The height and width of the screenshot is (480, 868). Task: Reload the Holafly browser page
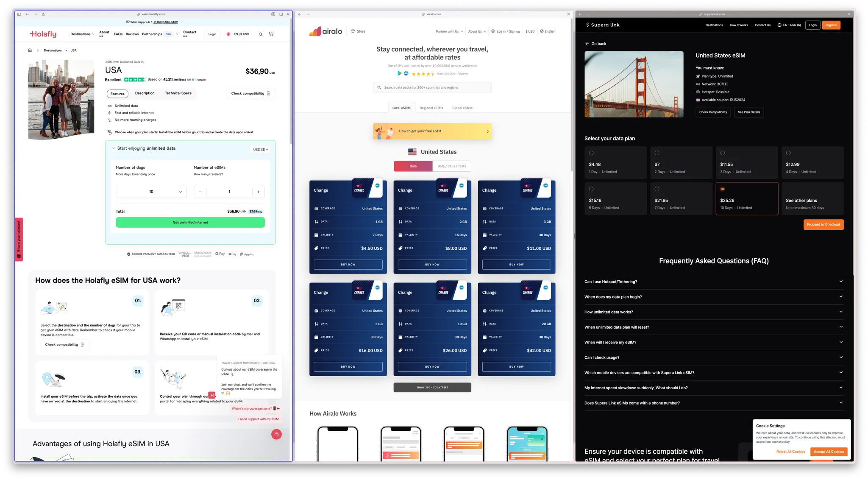tap(43, 14)
